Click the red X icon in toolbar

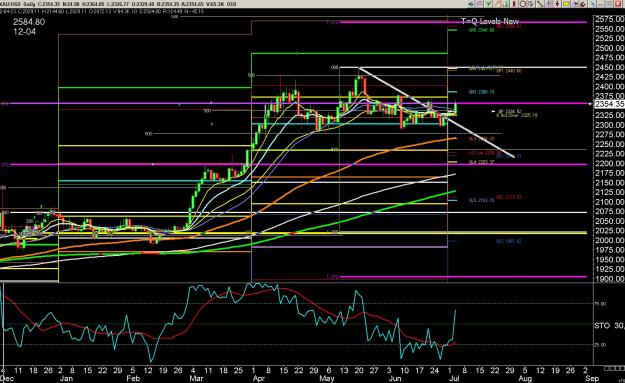(x=618, y=4)
